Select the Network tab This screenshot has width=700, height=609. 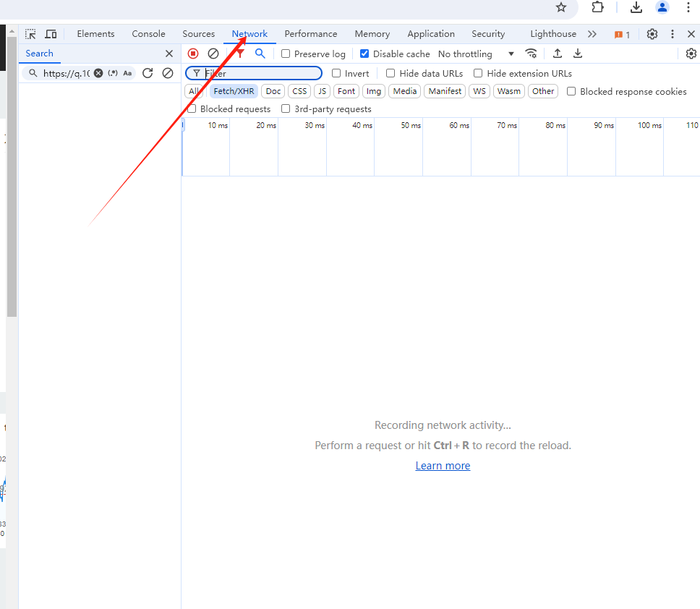tap(249, 34)
